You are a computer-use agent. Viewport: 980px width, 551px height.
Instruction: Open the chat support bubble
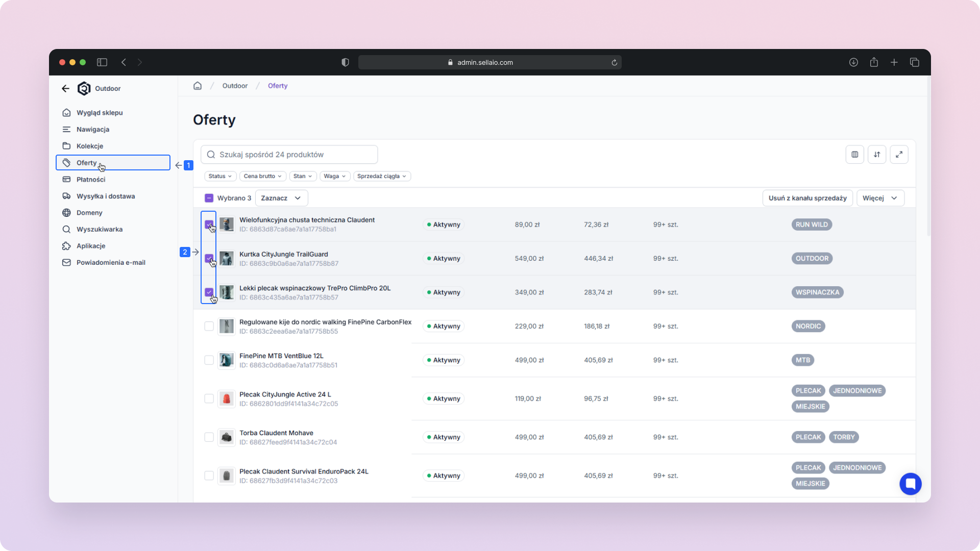(x=910, y=484)
